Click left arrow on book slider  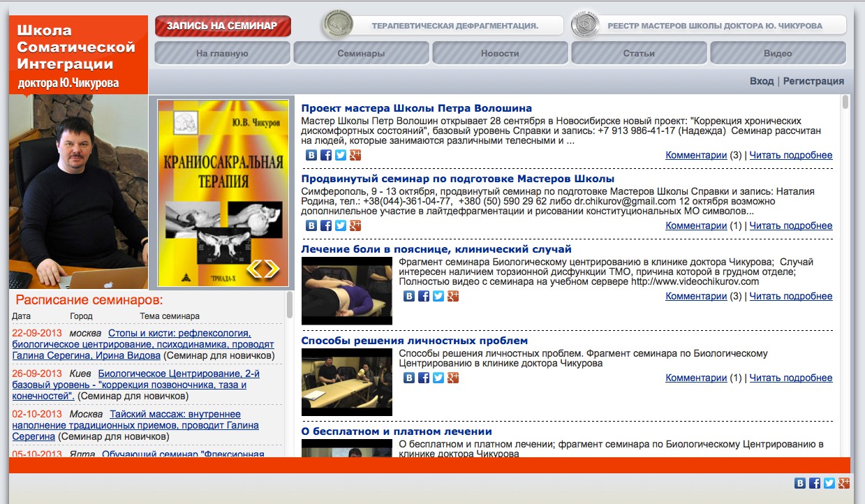pyautogui.click(x=255, y=268)
